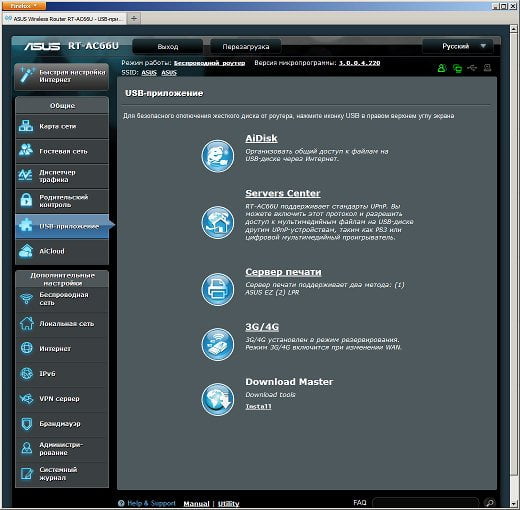Viewport: 520px width, 510px height.
Task: Open Родительский контроль menu item
Action: point(62,201)
